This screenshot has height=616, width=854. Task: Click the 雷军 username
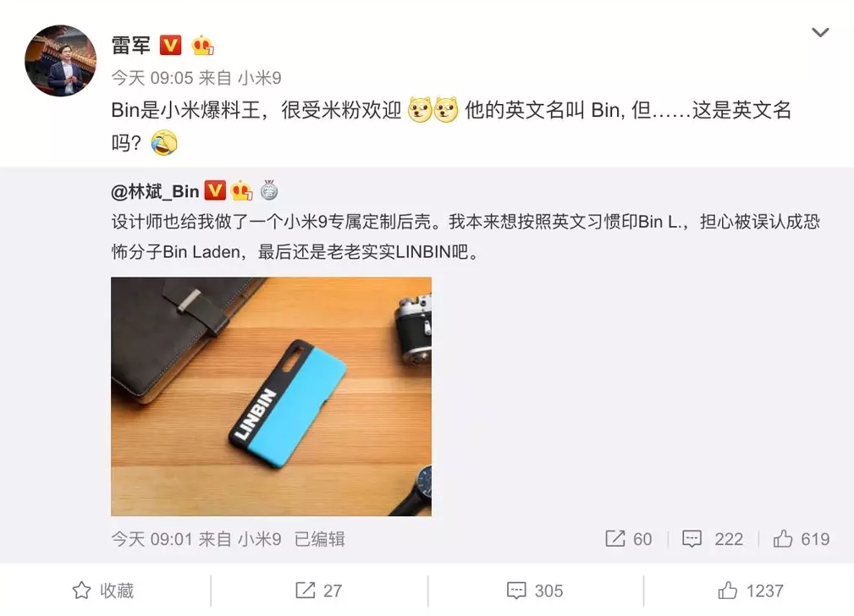click(x=130, y=45)
